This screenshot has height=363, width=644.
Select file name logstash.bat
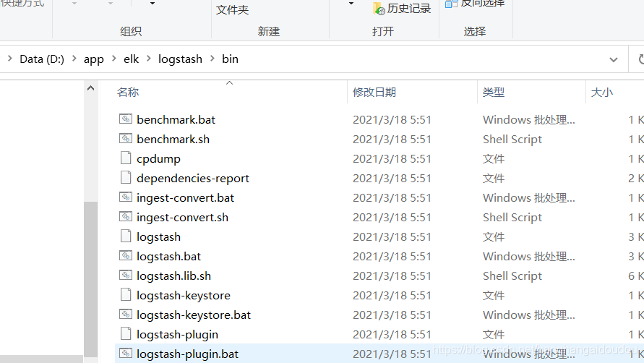click(169, 257)
